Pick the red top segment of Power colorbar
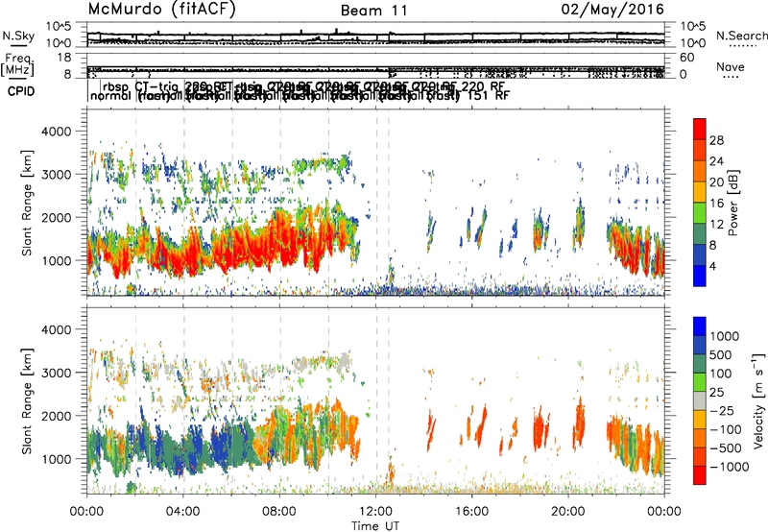 coord(700,129)
